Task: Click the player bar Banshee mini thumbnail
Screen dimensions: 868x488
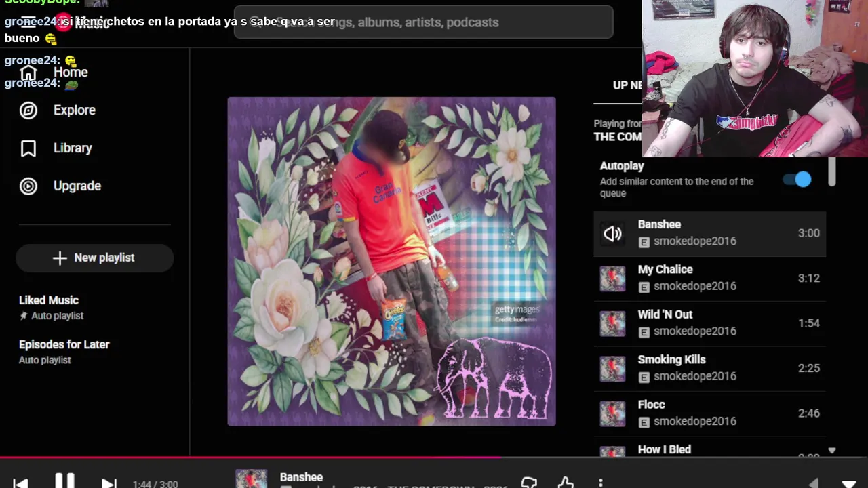Action: [251, 479]
